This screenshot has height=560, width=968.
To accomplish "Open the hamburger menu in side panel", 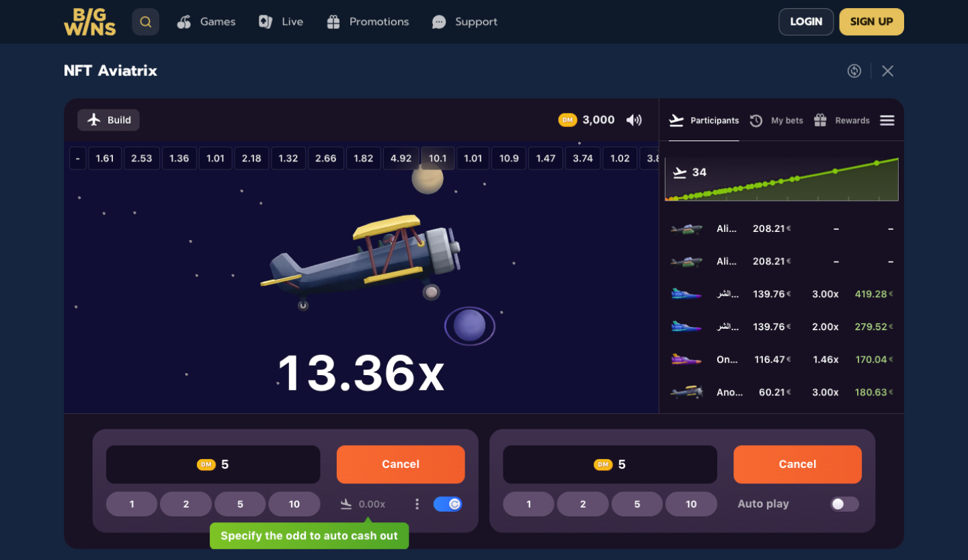I will point(887,120).
